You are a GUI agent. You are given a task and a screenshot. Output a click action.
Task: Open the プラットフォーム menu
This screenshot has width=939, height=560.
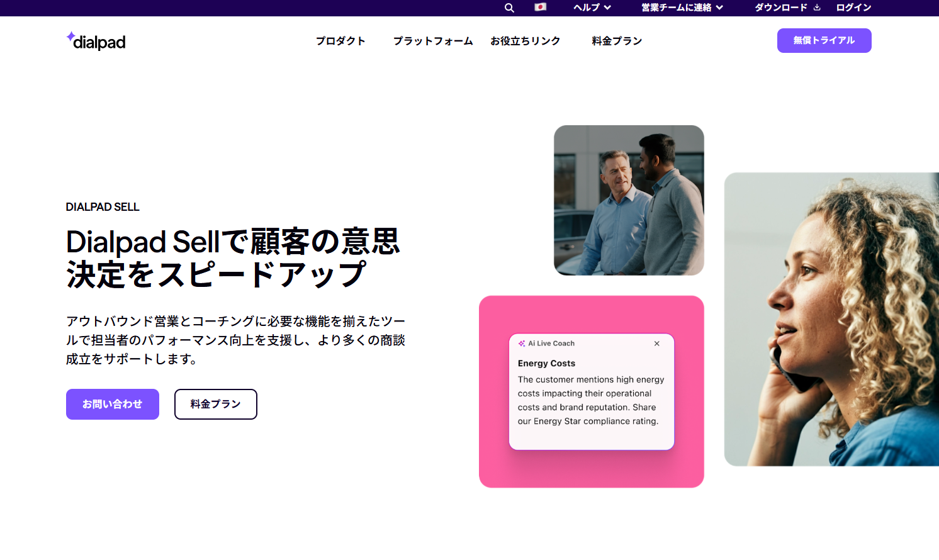point(433,41)
